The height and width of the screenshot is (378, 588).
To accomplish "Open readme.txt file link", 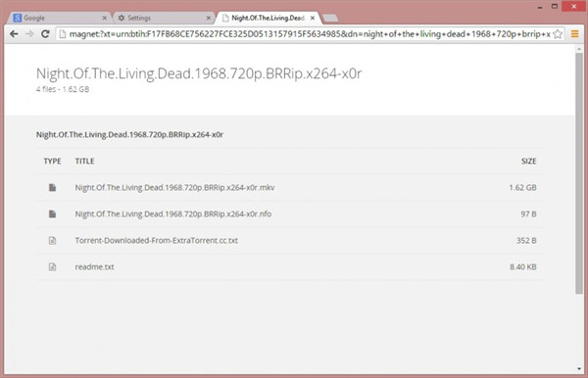I will tap(94, 266).
